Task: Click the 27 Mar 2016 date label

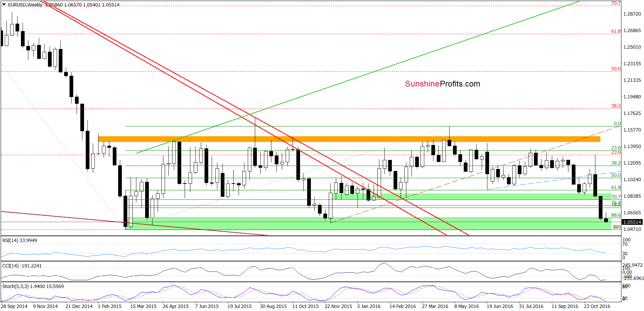Action: (435, 306)
